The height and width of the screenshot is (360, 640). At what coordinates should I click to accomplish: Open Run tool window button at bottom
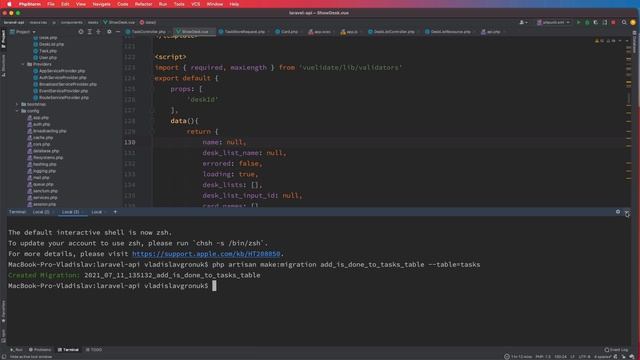click(17, 350)
